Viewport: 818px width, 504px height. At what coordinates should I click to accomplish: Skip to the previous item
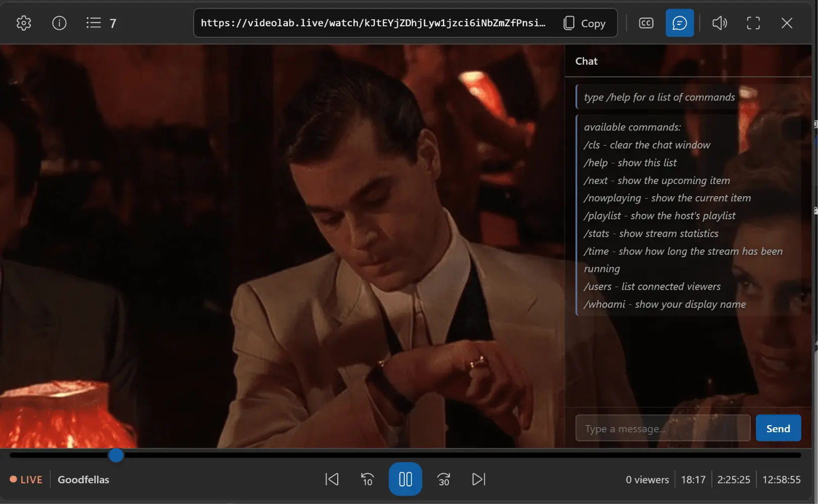pyautogui.click(x=332, y=479)
